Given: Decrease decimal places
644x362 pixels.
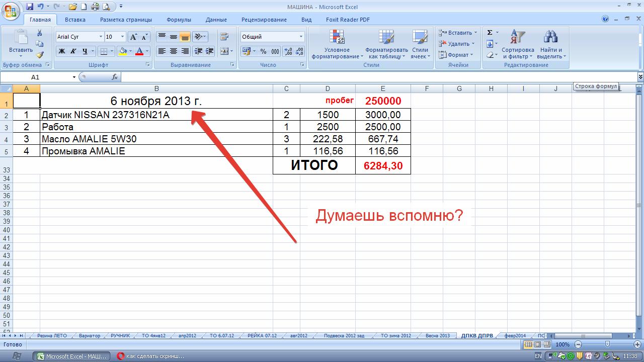Looking at the screenshot, I should (x=299, y=51).
